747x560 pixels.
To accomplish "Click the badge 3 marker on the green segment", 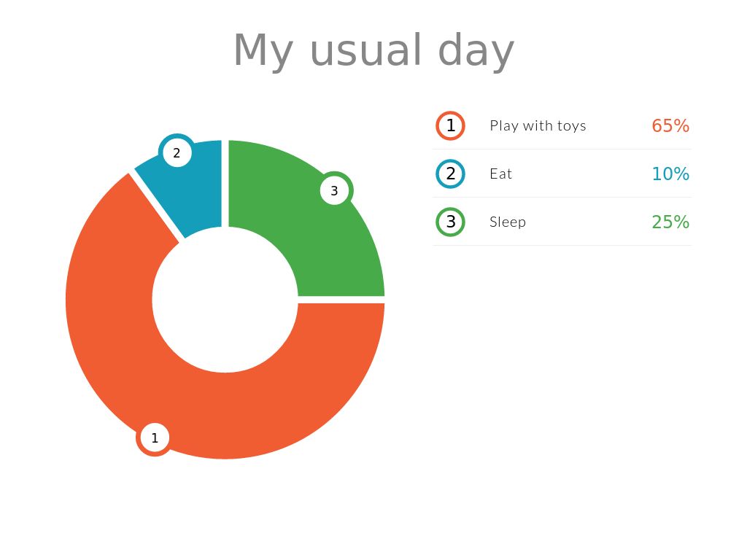I will (334, 191).
